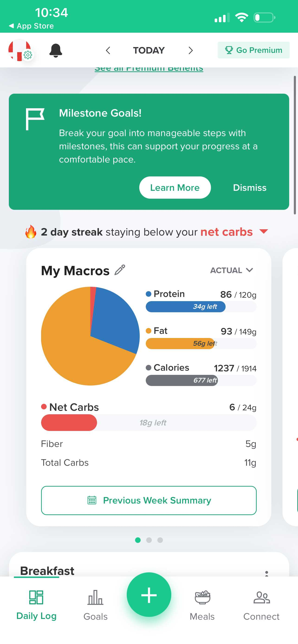Tap the Milestone Goals flag icon
Viewport: 298px width, 644px height.
pos(35,119)
